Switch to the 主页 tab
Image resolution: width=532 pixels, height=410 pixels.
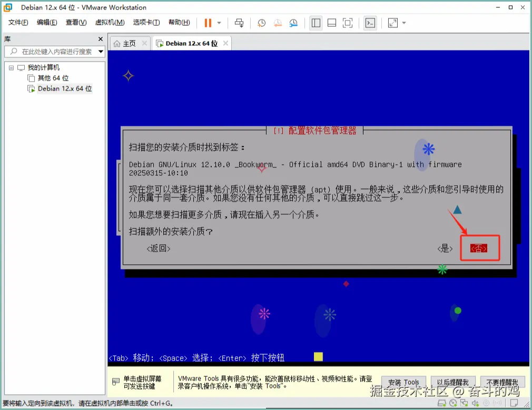(129, 43)
